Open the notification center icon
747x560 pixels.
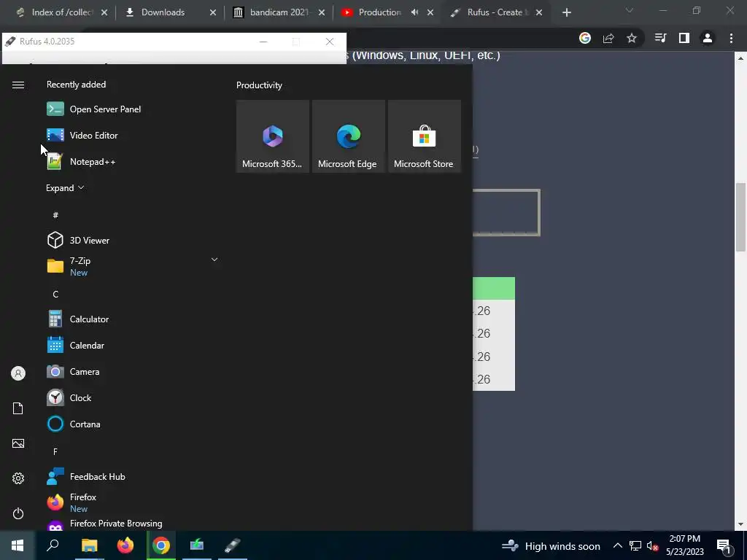coord(724,546)
